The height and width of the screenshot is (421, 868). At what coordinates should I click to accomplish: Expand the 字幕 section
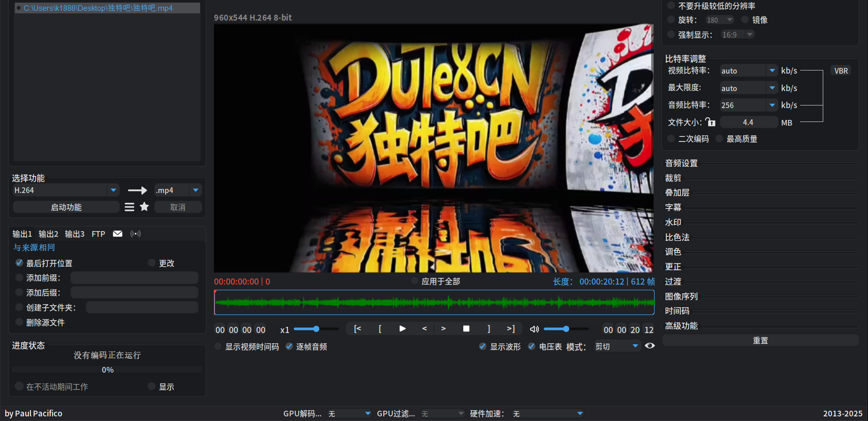click(673, 207)
